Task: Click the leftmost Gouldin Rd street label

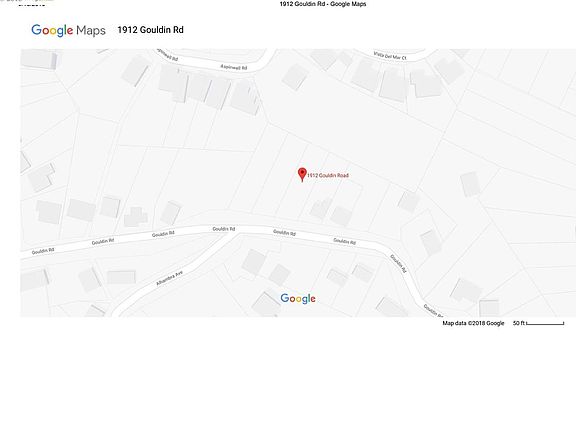Action: tap(43, 251)
